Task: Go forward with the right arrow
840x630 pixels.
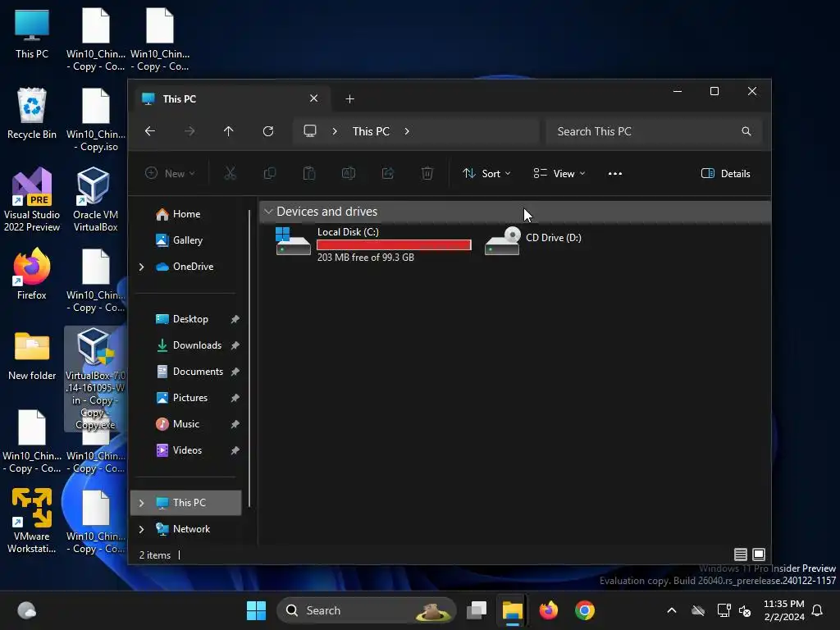Action: coord(189,131)
